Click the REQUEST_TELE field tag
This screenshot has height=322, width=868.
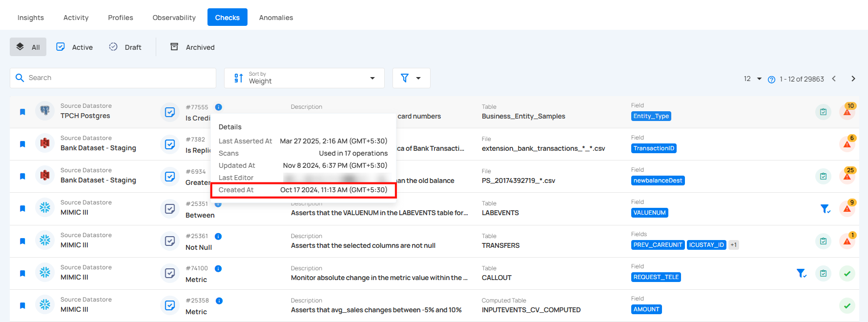coord(656,277)
